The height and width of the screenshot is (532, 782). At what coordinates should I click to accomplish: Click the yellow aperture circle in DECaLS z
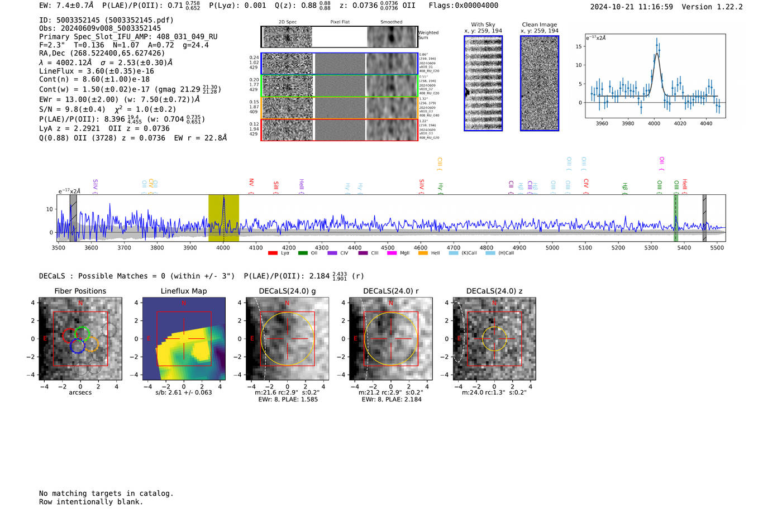click(x=494, y=339)
